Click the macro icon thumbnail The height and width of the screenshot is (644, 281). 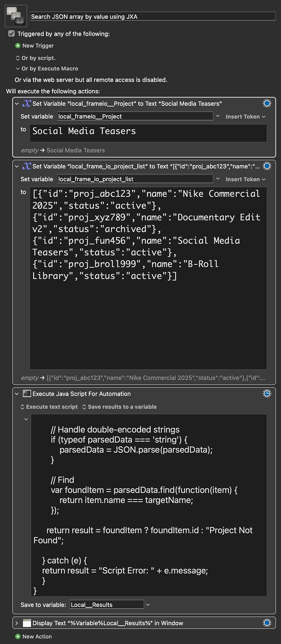(x=16, y=16)
